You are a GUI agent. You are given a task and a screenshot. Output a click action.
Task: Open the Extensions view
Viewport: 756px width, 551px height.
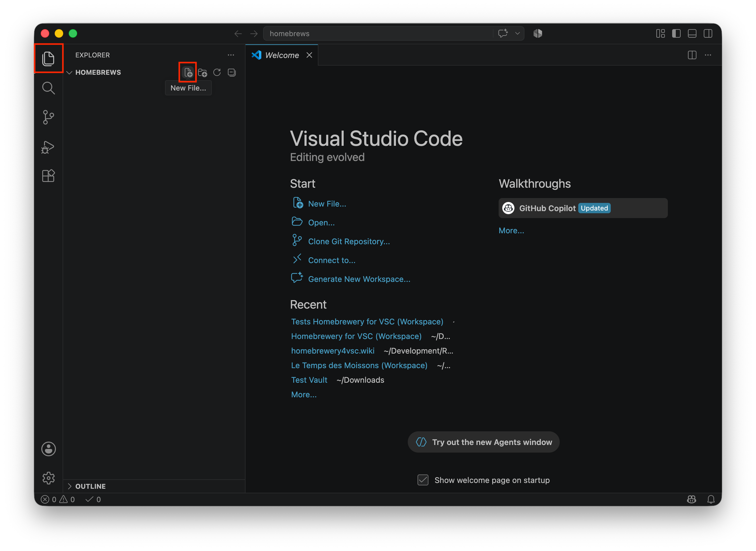click(x=48, y=176)
